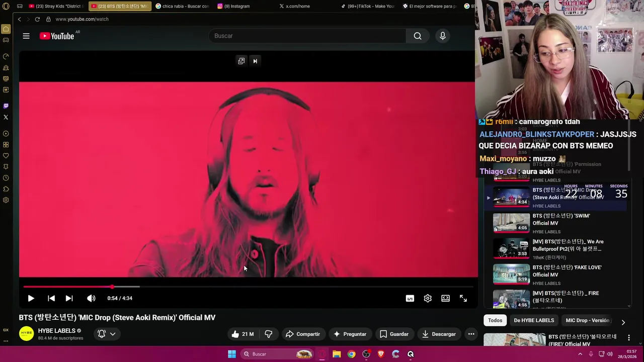Image resolution: width=644 pixels, height=362 pixels.
Task: Click the skip-next icon above the player
Action: pos(255,61)
